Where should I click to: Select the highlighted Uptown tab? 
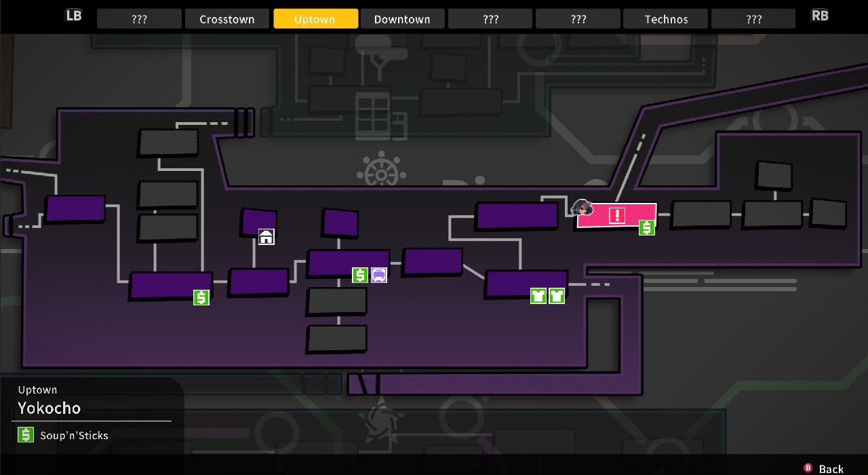point(315,19)
